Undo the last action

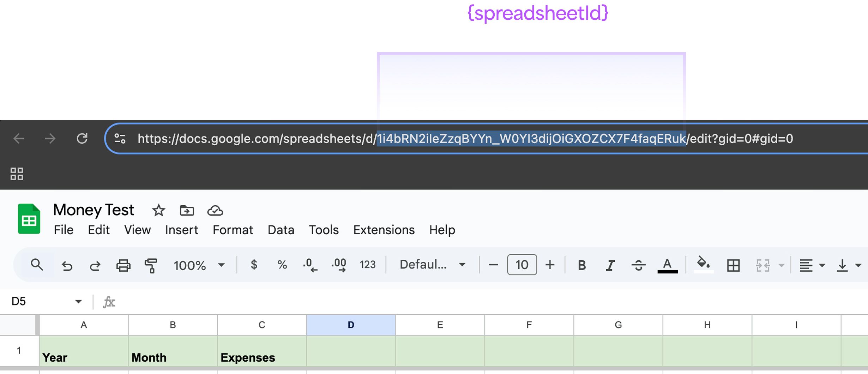click(x=67, y=265)
